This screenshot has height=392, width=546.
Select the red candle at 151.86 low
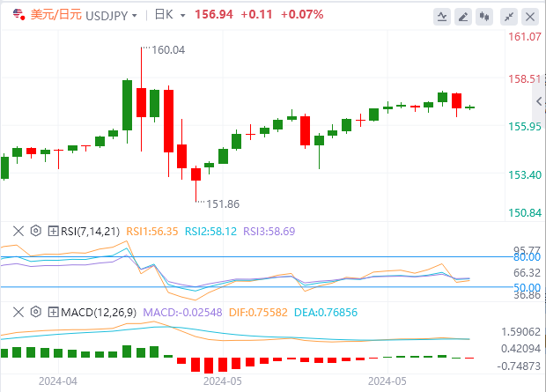196,174
